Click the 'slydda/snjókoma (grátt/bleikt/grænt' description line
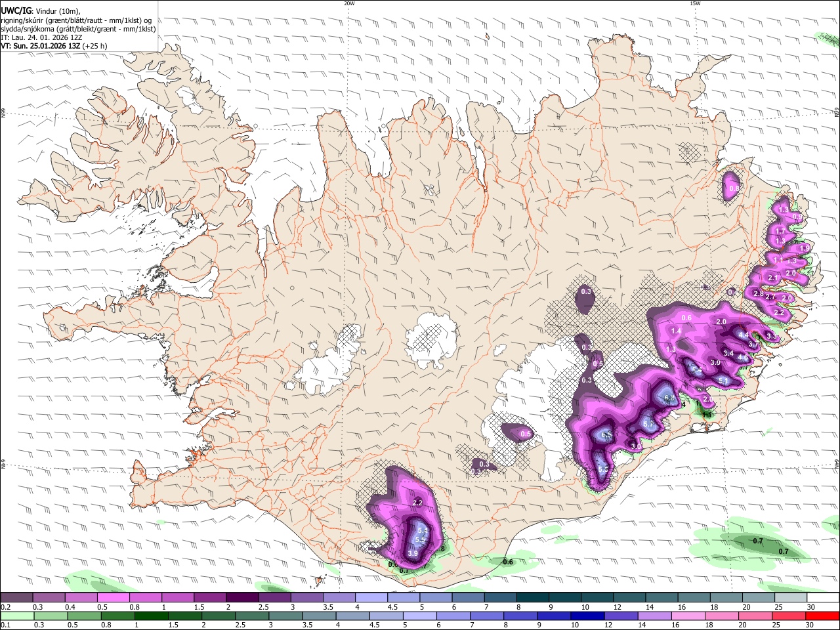 point(78,29)
